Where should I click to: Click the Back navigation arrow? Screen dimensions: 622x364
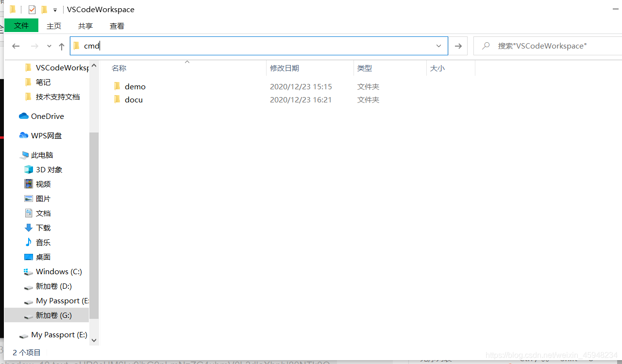click(x=16, y=46)
